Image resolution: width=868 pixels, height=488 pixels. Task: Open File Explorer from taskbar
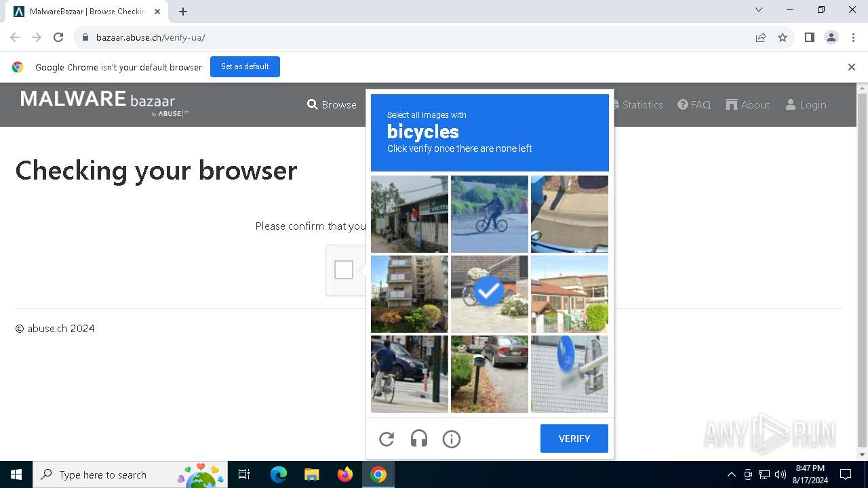[x=311, y=474]
